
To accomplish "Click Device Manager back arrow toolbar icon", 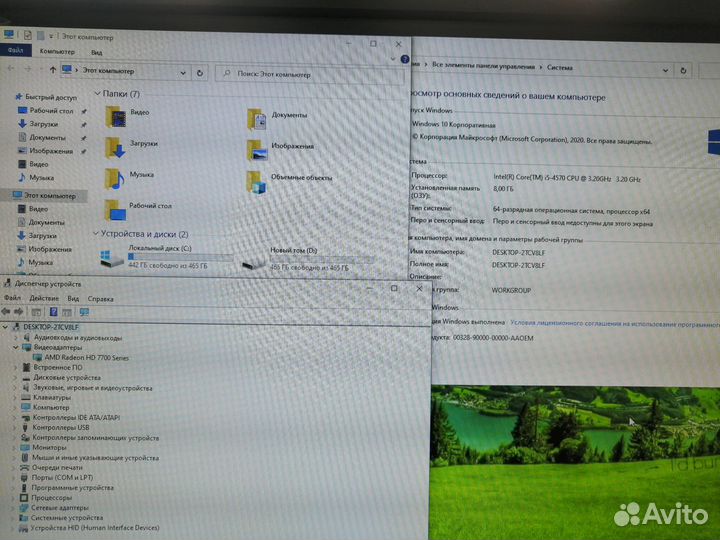I will (6, 311).
